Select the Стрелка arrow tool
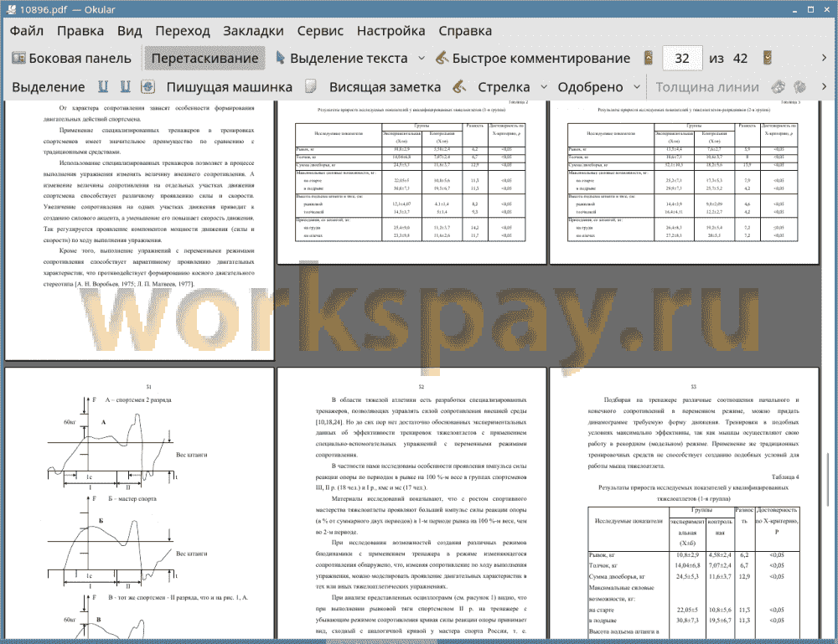The image size is (838, 644). tap(504, 87)
